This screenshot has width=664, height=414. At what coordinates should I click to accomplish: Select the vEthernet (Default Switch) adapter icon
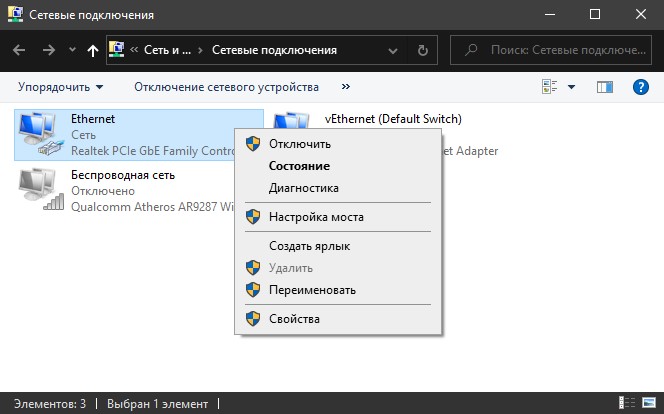(x=291, y=121)
